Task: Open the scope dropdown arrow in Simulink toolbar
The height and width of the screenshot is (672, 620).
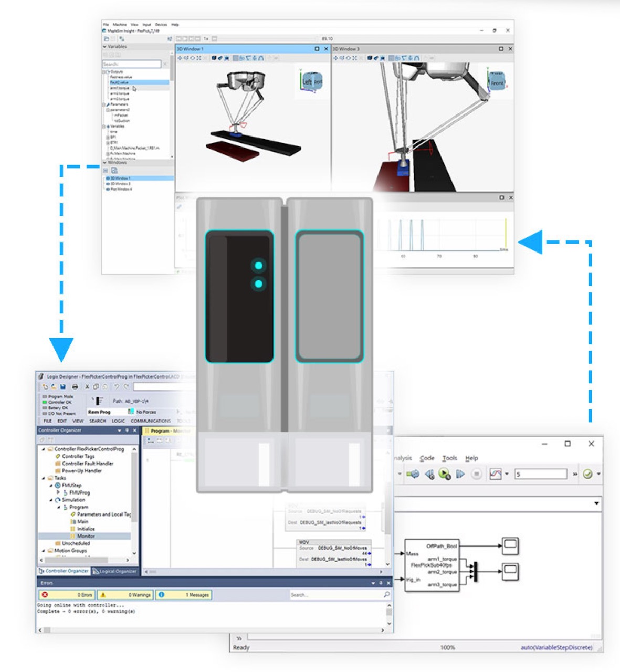Action: [507, 474]
